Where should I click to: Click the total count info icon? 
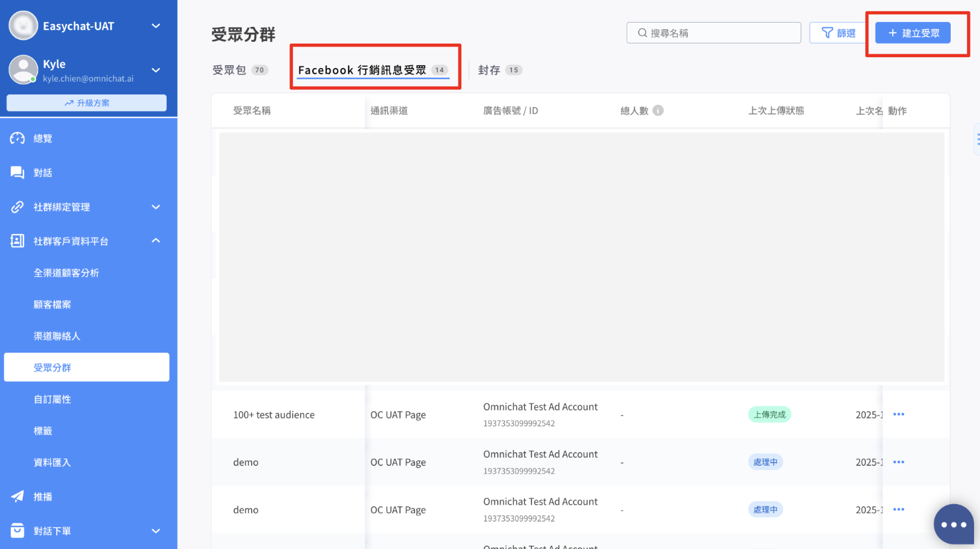(x=658, y=110)
